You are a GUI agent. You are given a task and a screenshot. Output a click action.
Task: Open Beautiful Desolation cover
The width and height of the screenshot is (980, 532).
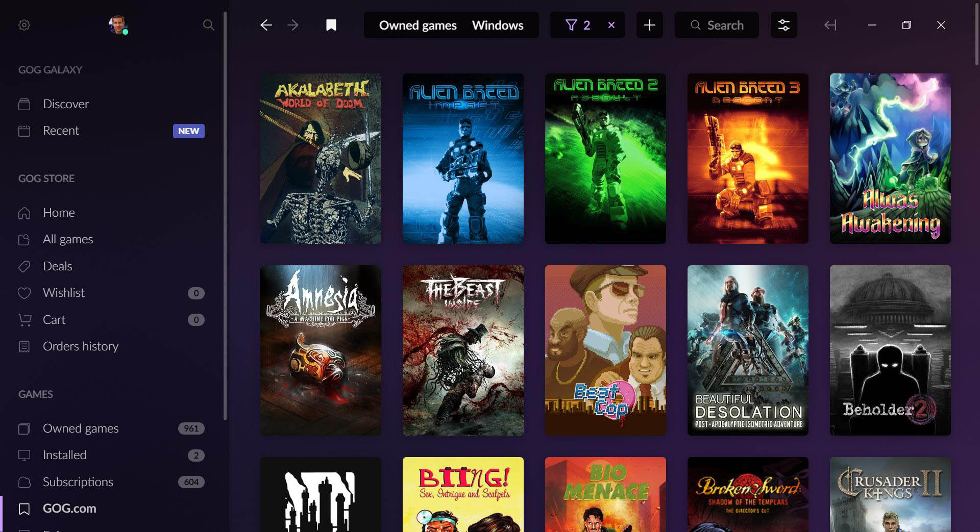pos(748,350)
